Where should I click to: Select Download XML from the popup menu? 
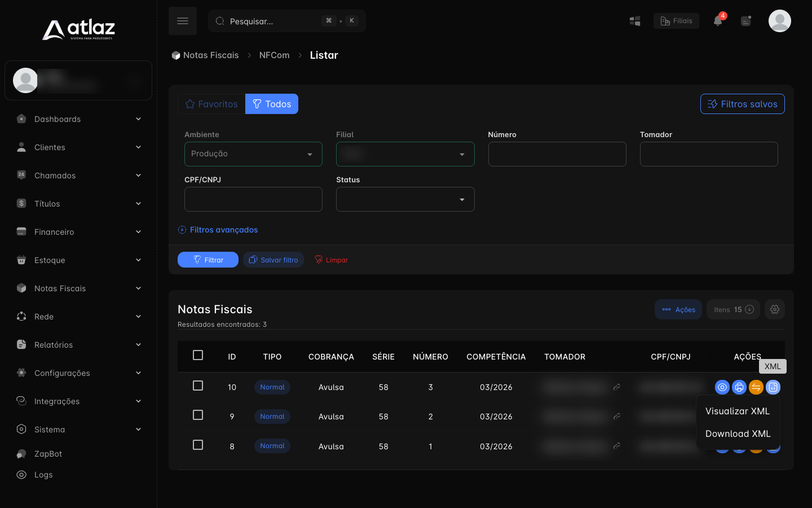click(738, 433)
